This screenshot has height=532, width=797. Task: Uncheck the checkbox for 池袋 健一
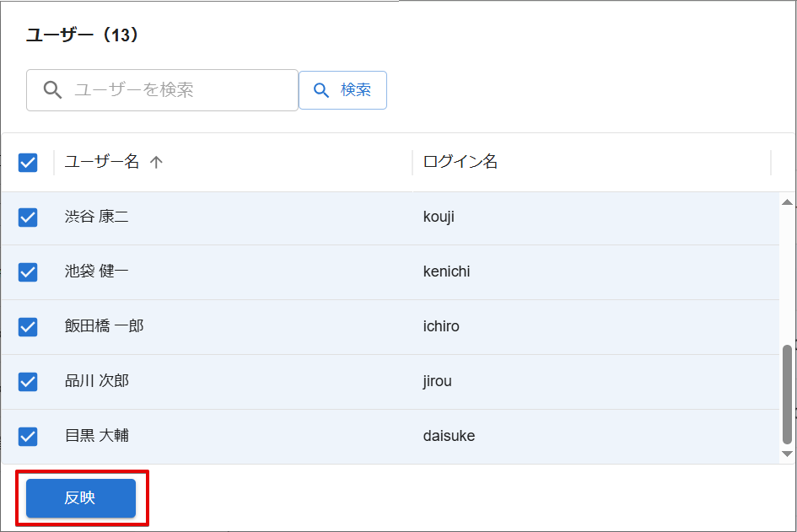[28, 272]
